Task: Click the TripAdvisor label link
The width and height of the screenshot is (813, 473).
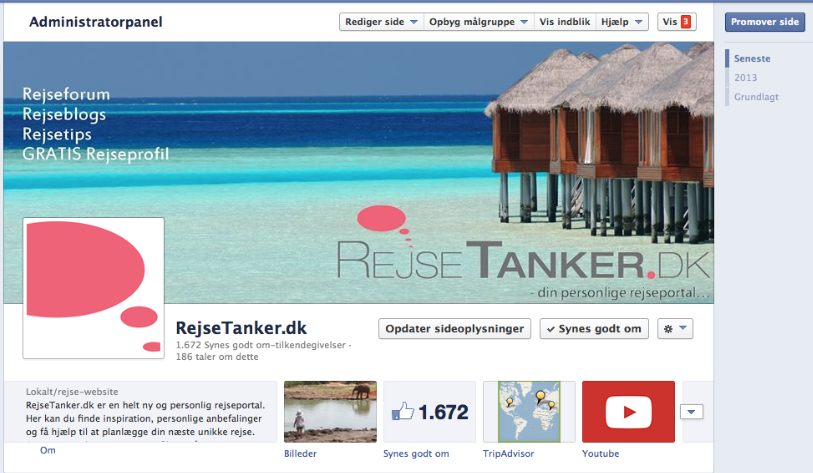Action: [x=508, y=453]
